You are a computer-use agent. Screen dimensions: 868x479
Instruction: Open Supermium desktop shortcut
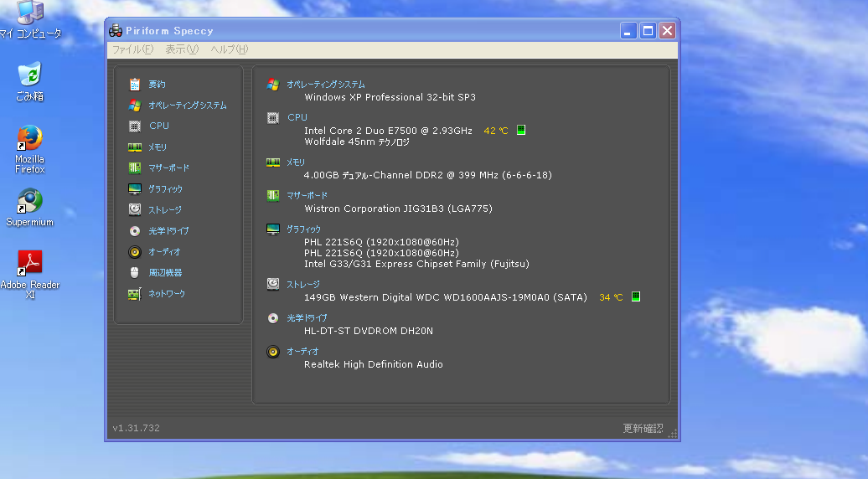[29, 208]
